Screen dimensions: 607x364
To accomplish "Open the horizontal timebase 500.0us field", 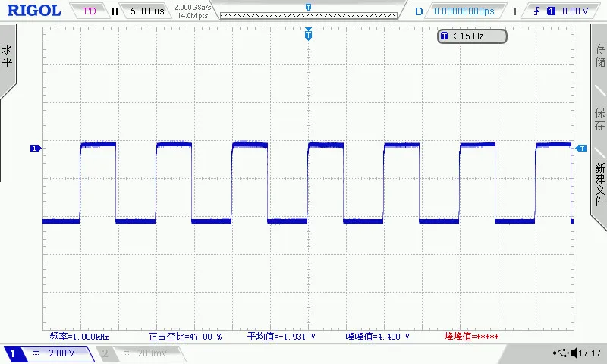I will pyautogui.click(x=147, y=11).
